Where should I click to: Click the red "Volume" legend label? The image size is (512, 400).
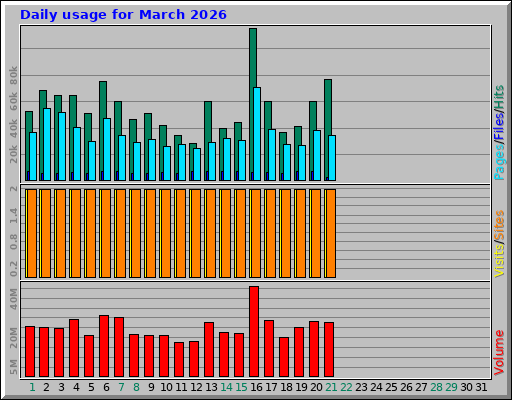coord(499,352)
